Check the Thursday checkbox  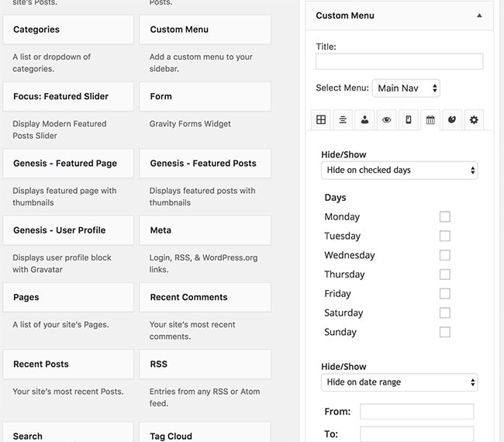[x=445, y=275]
